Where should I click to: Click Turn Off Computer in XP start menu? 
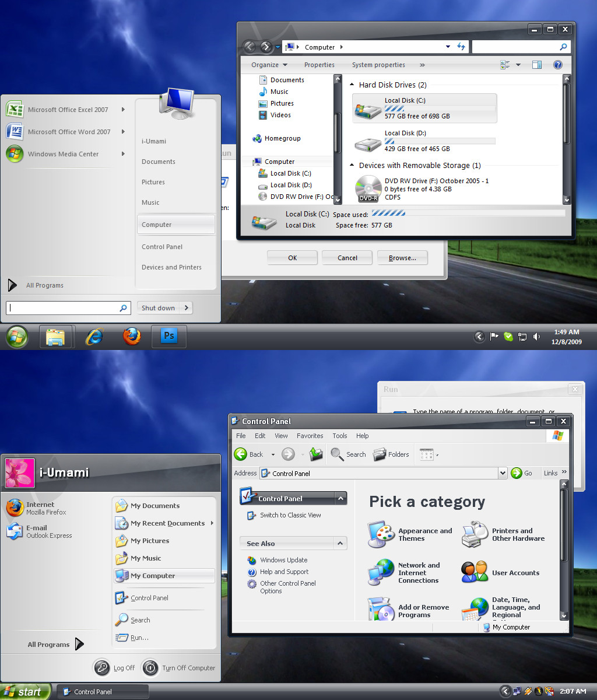click(179, 668)
